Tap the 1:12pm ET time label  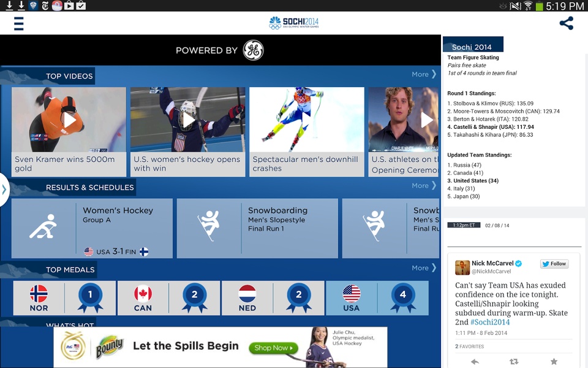click(464, 225)
